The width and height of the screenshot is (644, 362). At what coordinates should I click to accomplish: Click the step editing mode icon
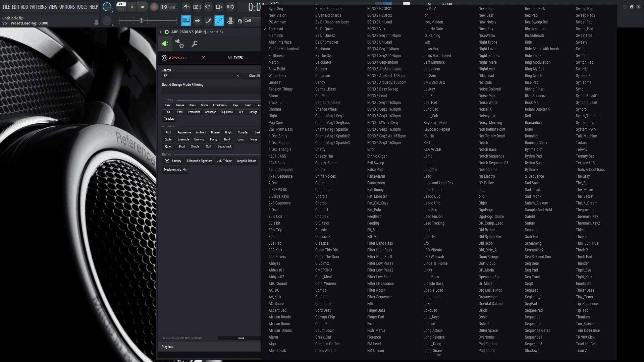pos(208,21)
